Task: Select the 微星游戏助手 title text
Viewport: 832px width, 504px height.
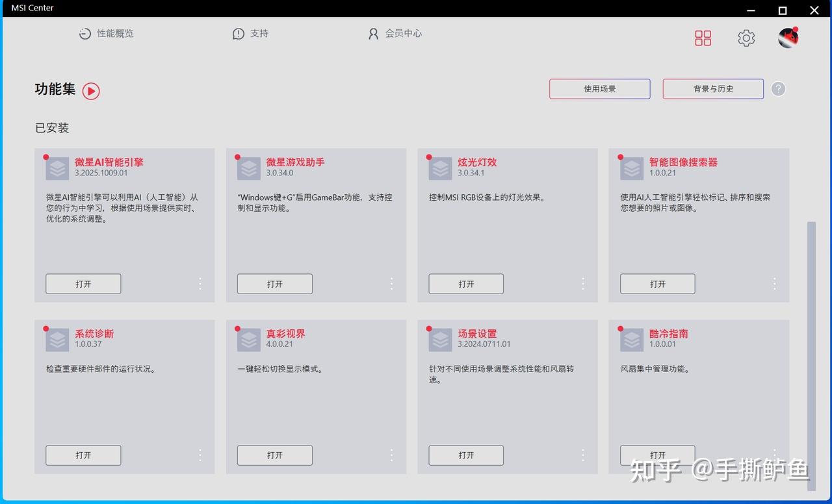Action: (295, 162)
